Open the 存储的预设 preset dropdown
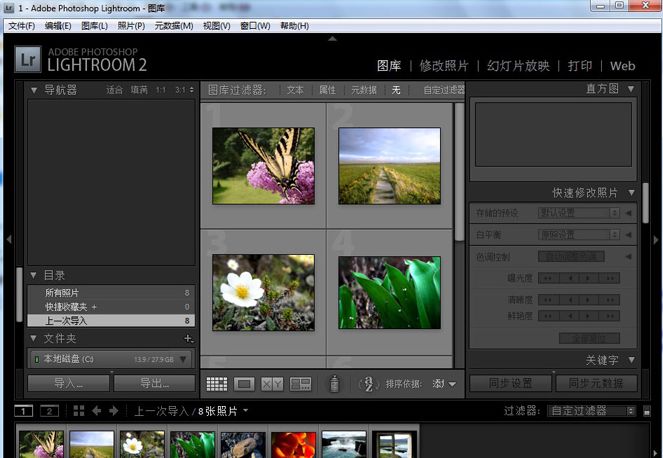The image size is (663, 458). tap(579, 213)
